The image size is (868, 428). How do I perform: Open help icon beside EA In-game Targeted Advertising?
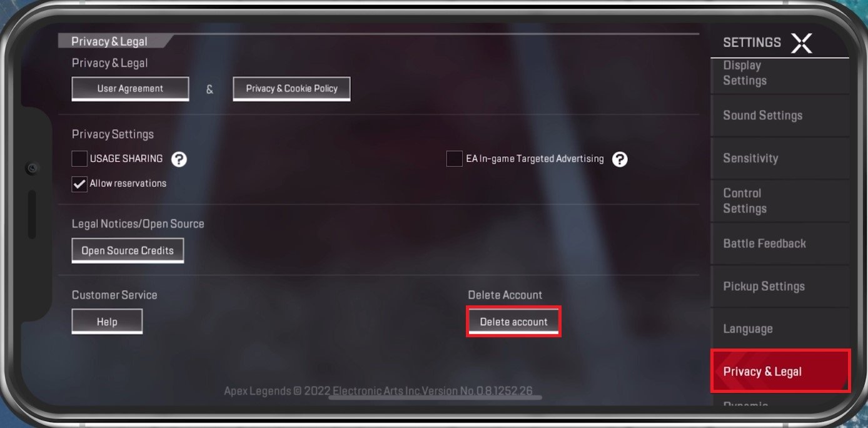(620, 159)
